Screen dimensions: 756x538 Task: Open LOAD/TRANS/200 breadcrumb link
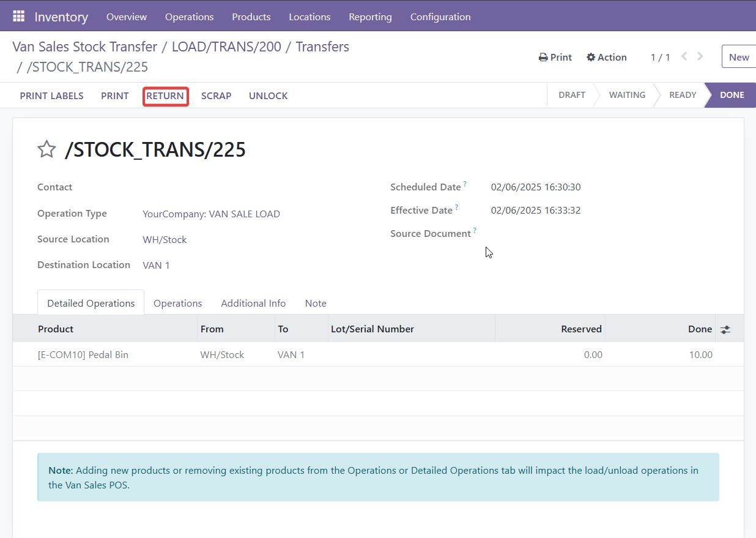(x=226, y=47)
